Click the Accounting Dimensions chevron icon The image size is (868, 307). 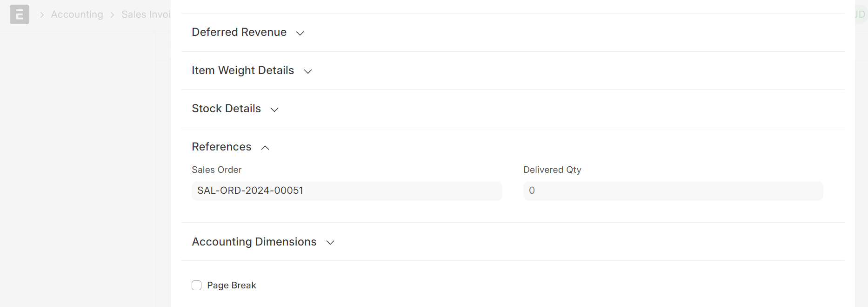(x=330, y=243)
